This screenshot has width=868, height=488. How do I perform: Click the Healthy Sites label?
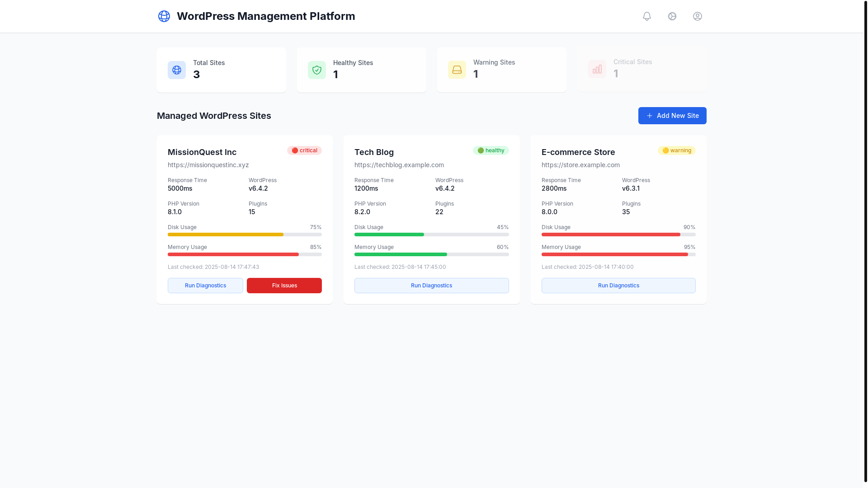[x=353, y=63]
